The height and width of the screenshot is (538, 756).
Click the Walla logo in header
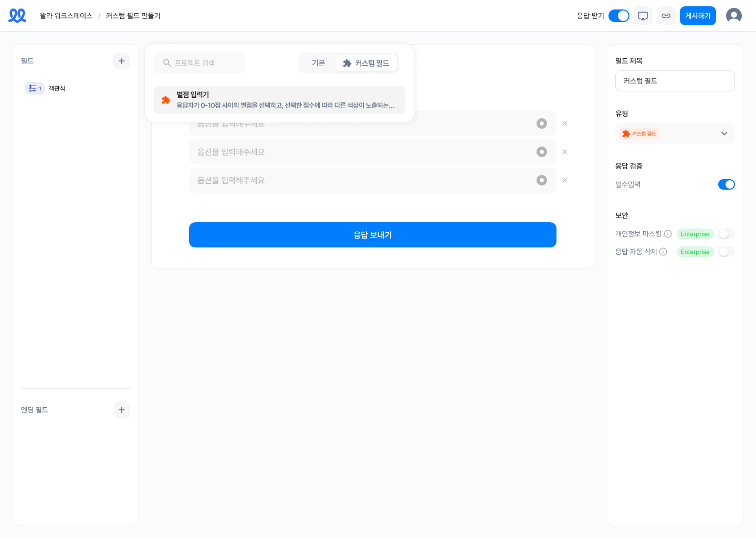(x=17, y=16)
